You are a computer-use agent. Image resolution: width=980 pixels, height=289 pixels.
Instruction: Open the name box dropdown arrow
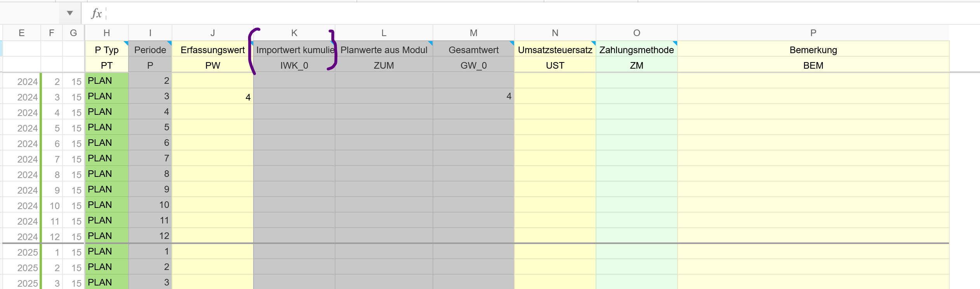tap(70, 13)
